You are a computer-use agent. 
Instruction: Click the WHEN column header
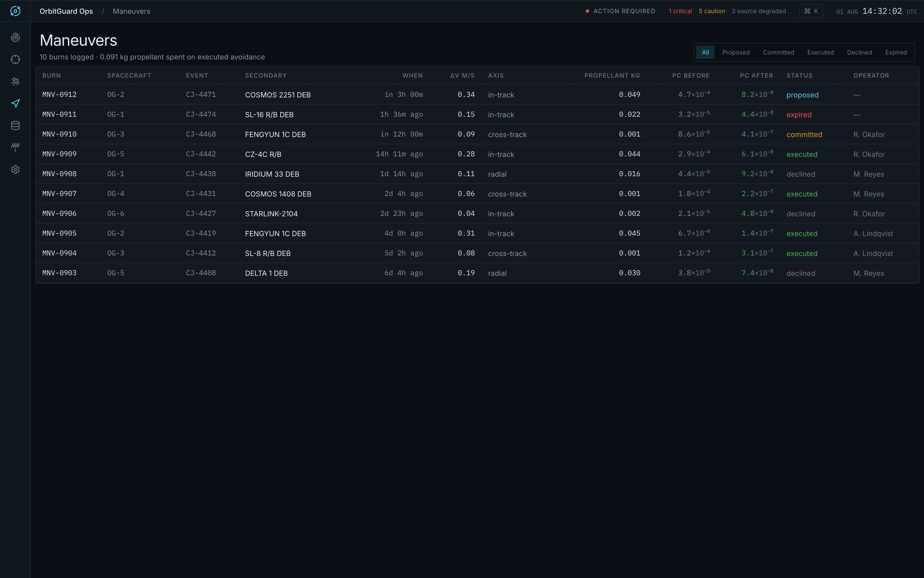point(413,76)
